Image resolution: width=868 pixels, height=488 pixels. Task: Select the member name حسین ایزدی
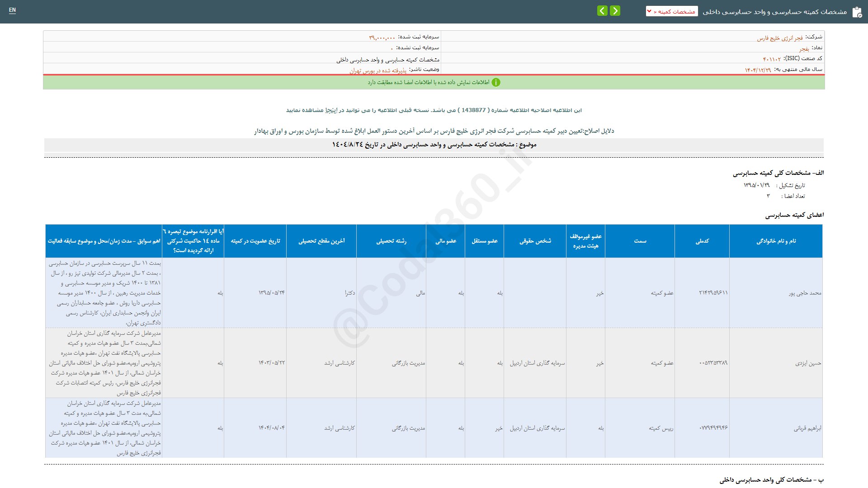point(808,363)
